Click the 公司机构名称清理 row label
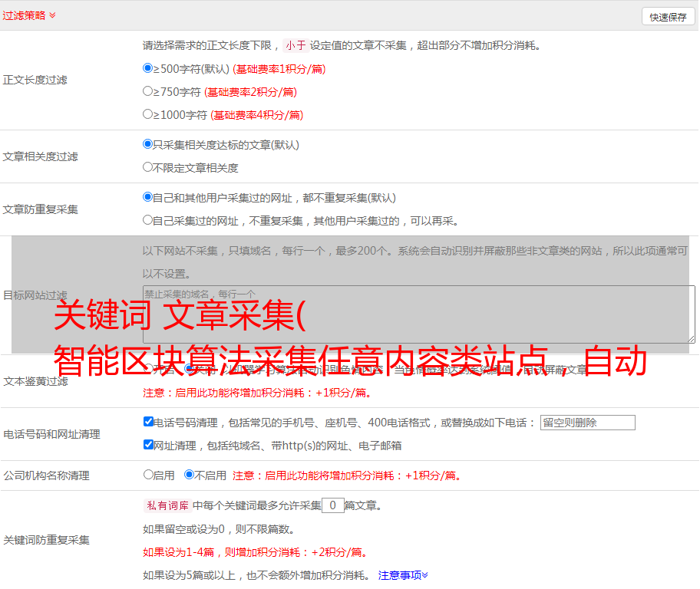The width and height of the screenshot is (700, 589). tap(46, 475)
